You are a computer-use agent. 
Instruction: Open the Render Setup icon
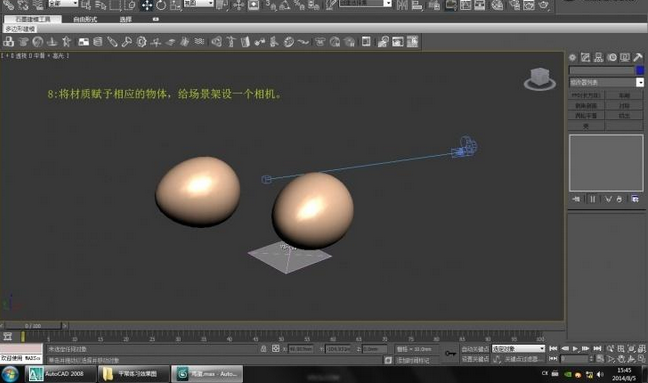[514, 5]
